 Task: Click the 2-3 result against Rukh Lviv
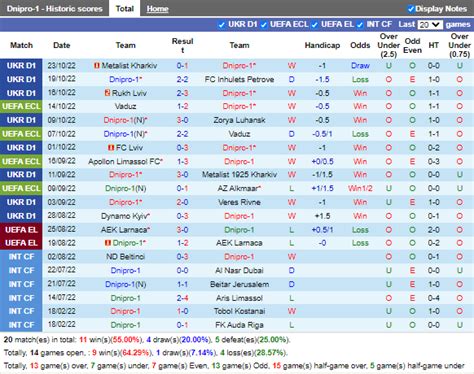point(182,93)
